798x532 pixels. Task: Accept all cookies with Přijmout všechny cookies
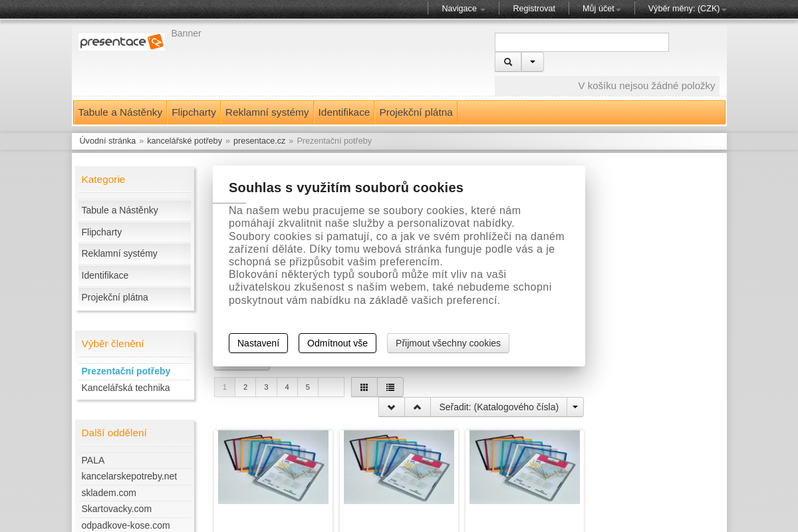(x=448, y=343)
